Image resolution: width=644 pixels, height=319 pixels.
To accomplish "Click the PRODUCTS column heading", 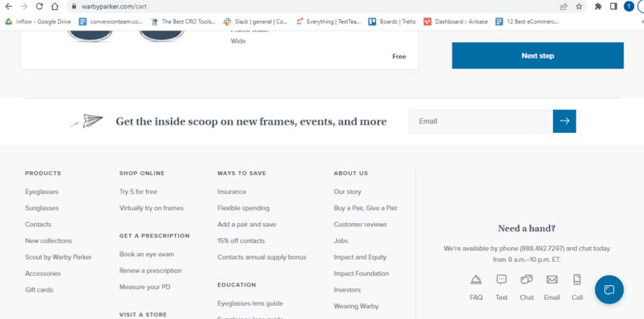I will [x=43, y=173].
